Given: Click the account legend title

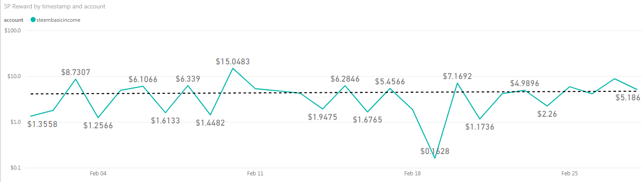Looking at the screenshot, I should point(13,20).
